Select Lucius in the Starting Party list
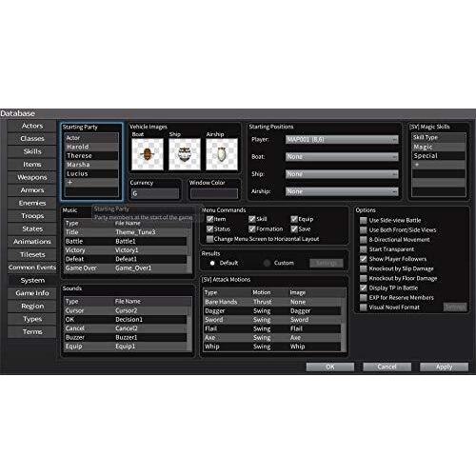 (x=91, y=173)
